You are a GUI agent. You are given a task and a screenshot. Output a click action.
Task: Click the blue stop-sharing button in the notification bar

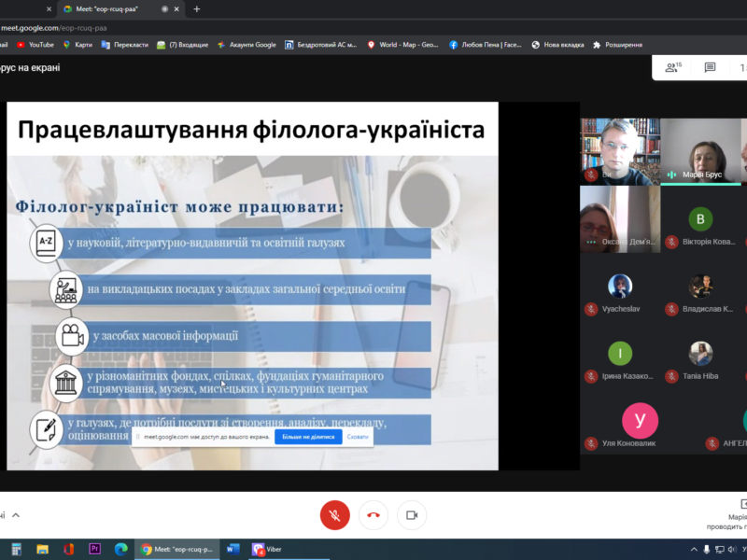307,437
